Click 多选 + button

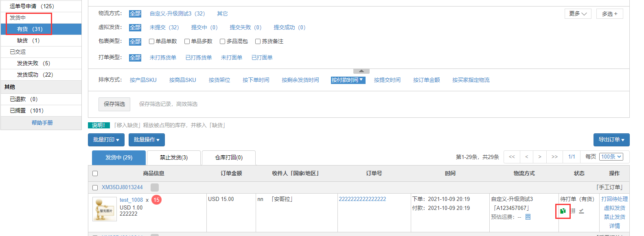coord(610,13)
